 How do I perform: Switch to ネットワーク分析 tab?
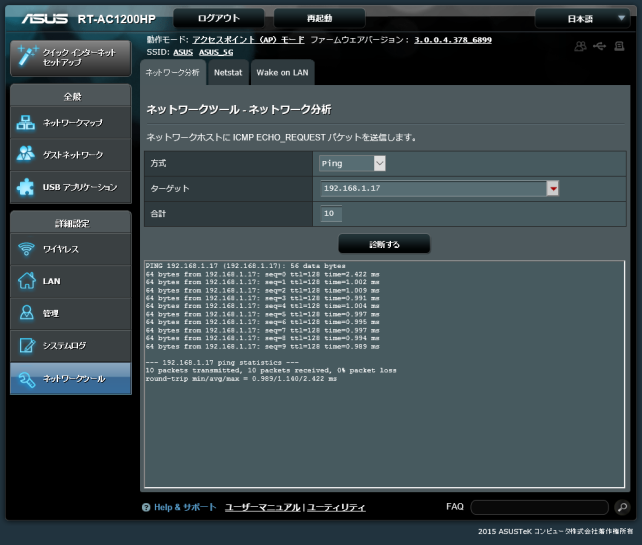pos(172,72)
